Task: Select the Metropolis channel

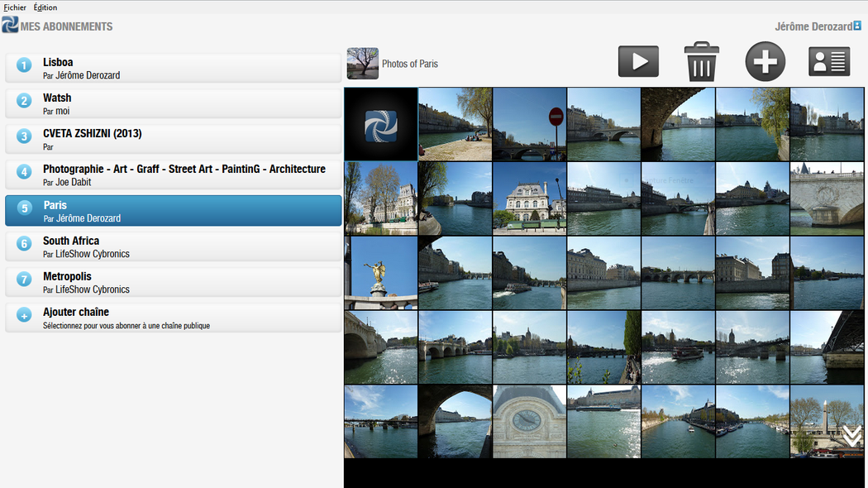Action: [174, 282]
